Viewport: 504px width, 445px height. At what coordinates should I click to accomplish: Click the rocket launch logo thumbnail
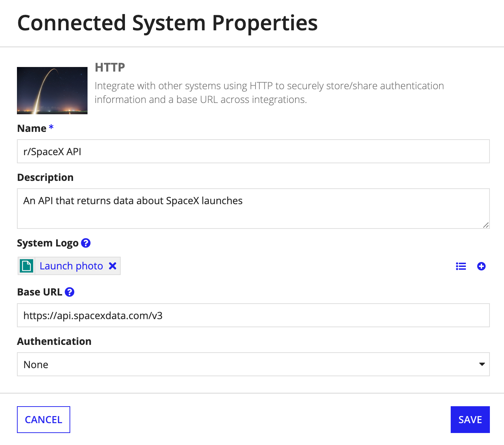click(x=52, y=91)
